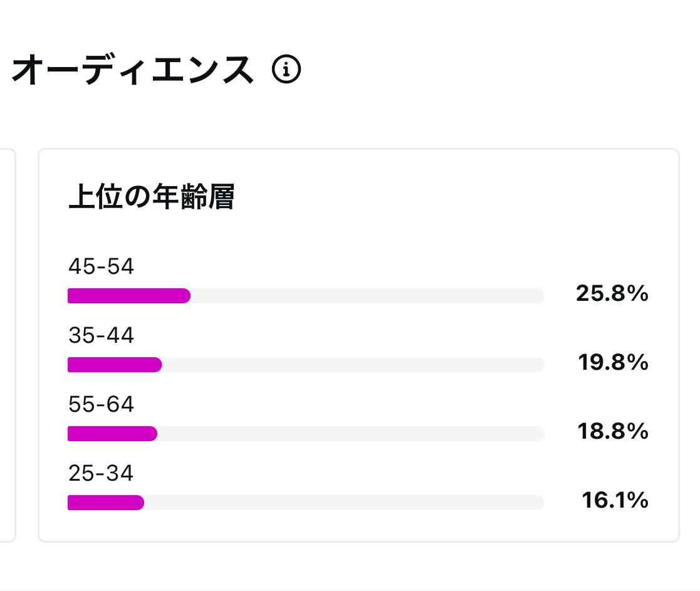Click the 19.8% percentage value
The height and width of the screenshot is (591, 700).
[612, 362]
